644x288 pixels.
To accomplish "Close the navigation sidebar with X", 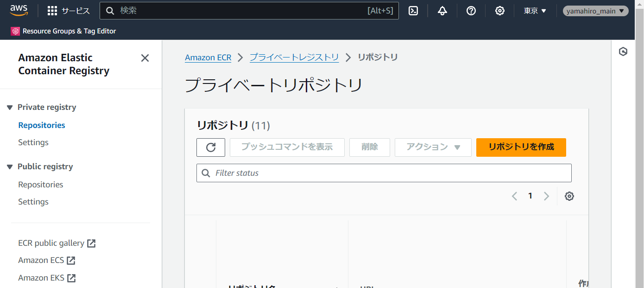I will [x=145, y=58].
